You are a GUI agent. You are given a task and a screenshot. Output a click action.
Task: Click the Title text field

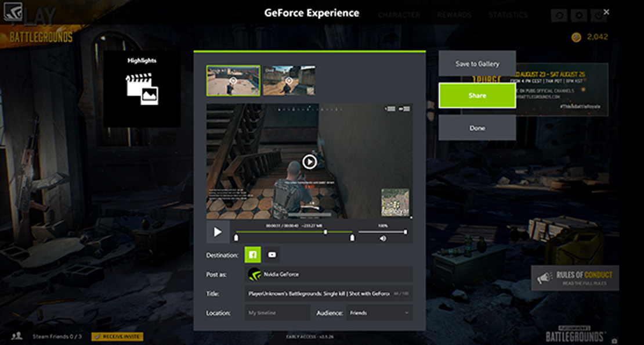click(328, 294)
